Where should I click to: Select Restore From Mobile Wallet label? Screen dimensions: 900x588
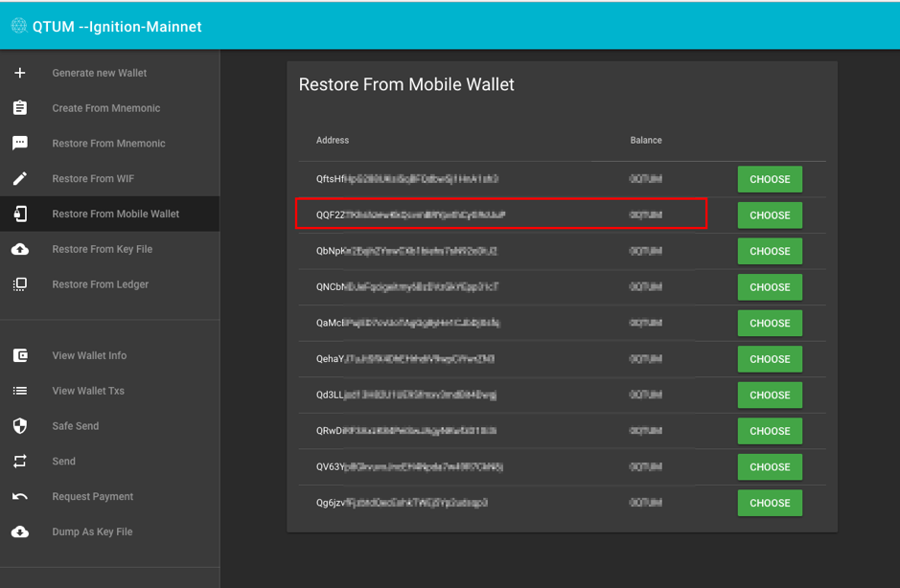point(115,214)
